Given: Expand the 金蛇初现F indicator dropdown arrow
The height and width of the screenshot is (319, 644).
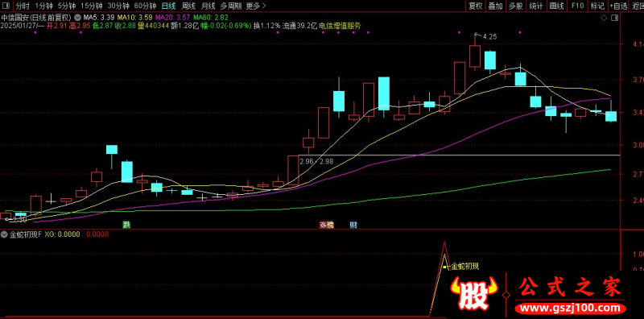Looking at the screenshot, I should click(x=4, y=234).
